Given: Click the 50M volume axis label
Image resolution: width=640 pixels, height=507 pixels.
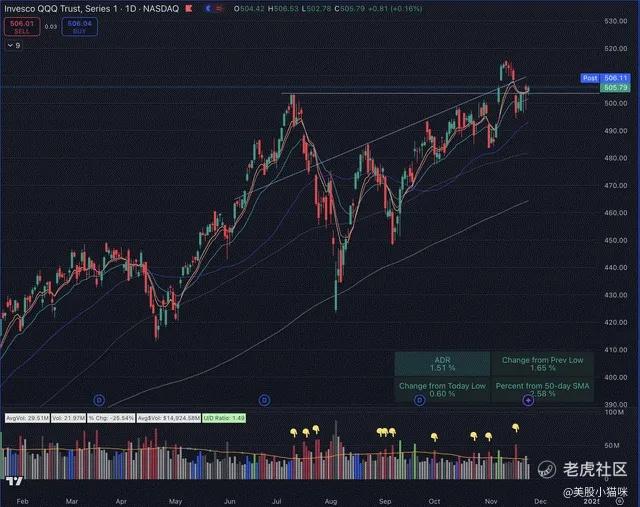Looking at the screenshot, I should click(611, 445).
